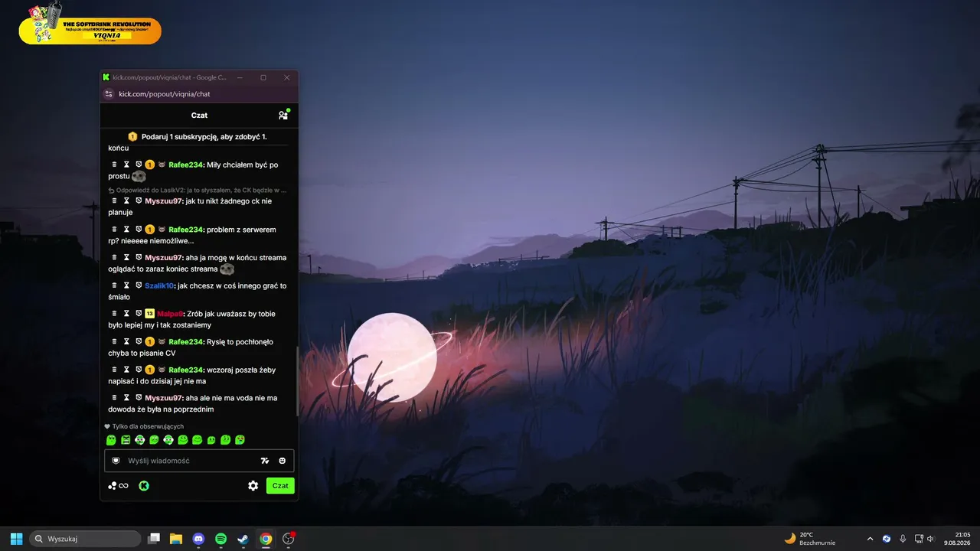Open chat settings gear

click(253, 486)
